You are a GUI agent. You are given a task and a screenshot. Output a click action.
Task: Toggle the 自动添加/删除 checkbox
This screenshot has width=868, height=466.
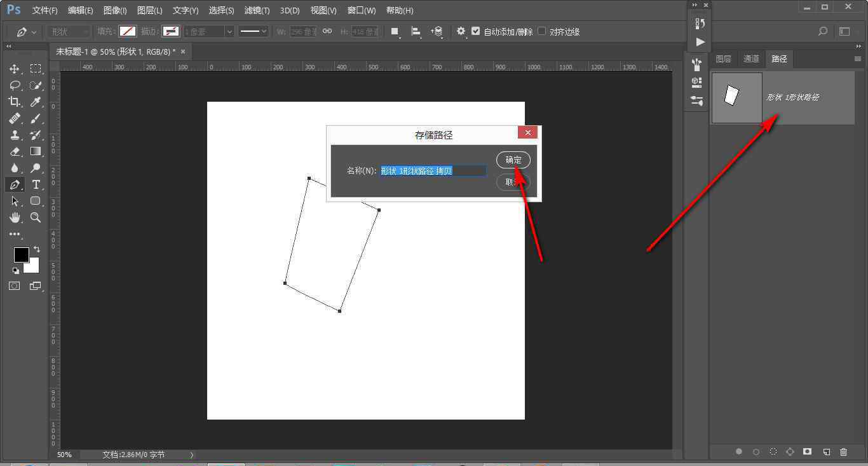coord(475,31)
